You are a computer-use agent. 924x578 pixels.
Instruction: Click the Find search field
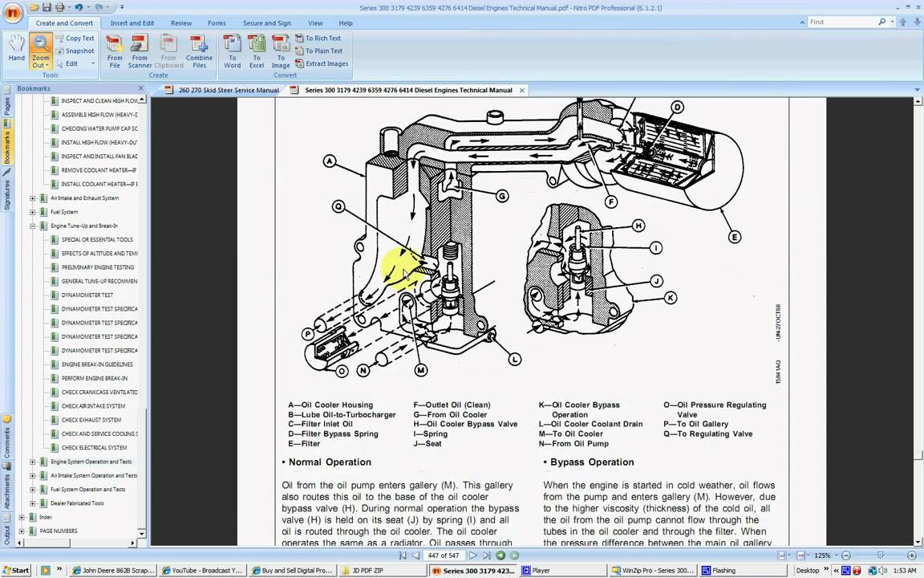point(841,22)
